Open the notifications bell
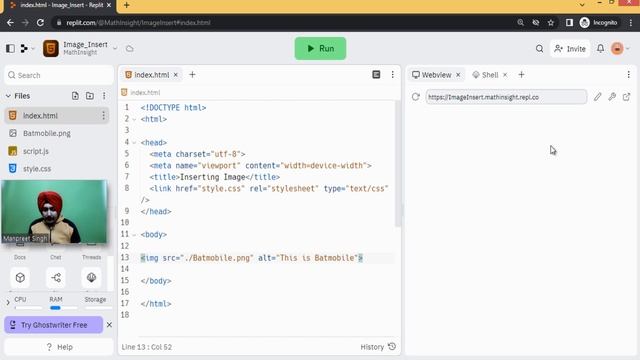This screenshot has width=640, height=360. (x=600, y=49)
